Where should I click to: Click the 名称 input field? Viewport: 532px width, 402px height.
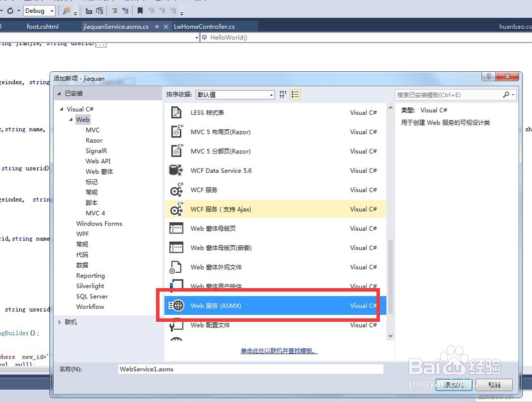[251, 369]
